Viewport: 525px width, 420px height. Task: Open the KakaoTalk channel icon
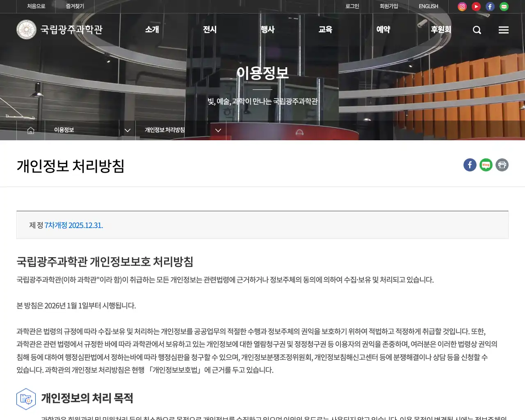tap(504, 7)
